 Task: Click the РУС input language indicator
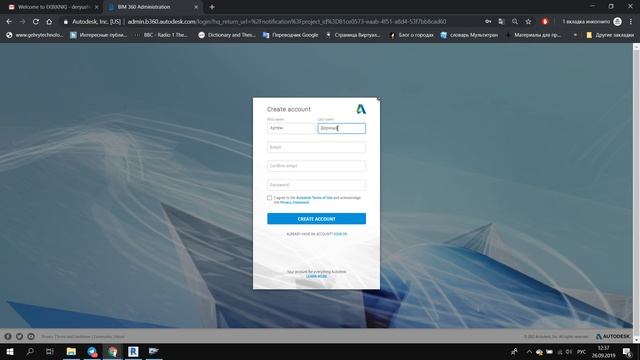point(582,352)
